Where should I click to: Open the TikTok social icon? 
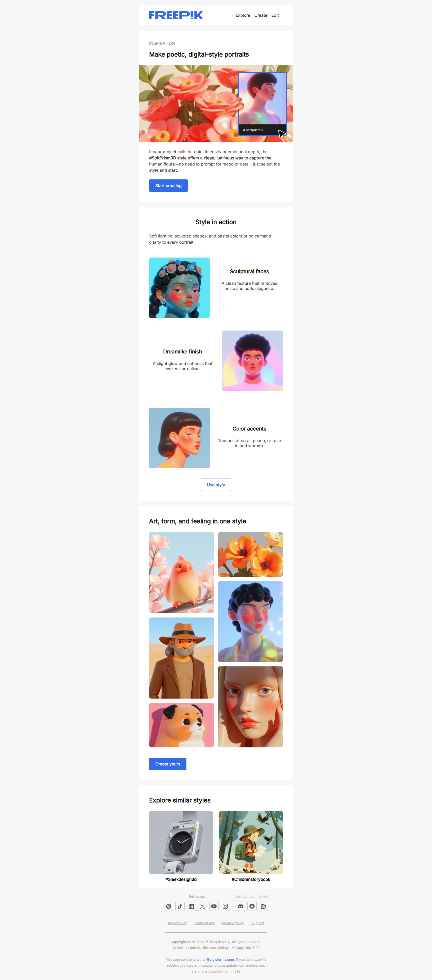coord(180,906)
